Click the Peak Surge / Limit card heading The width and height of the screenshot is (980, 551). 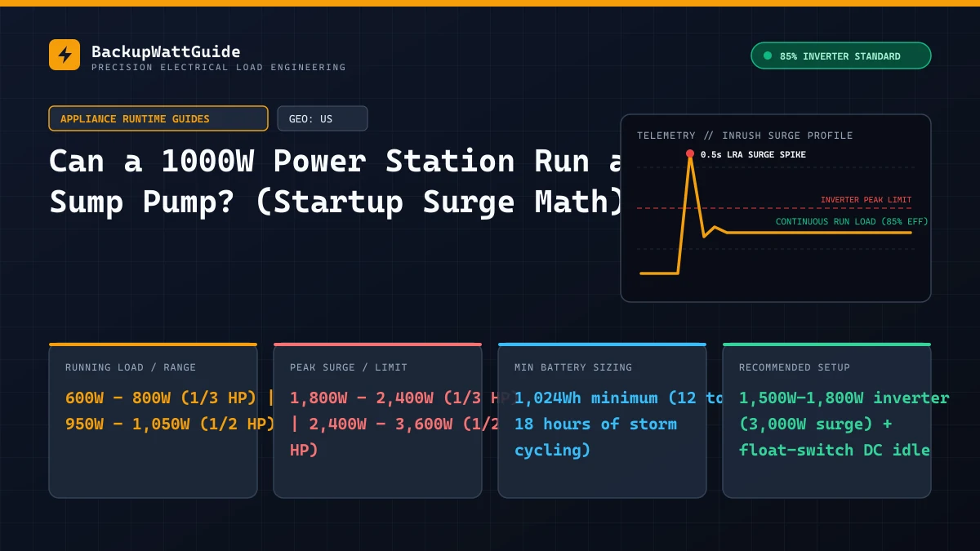coord(349,367)
